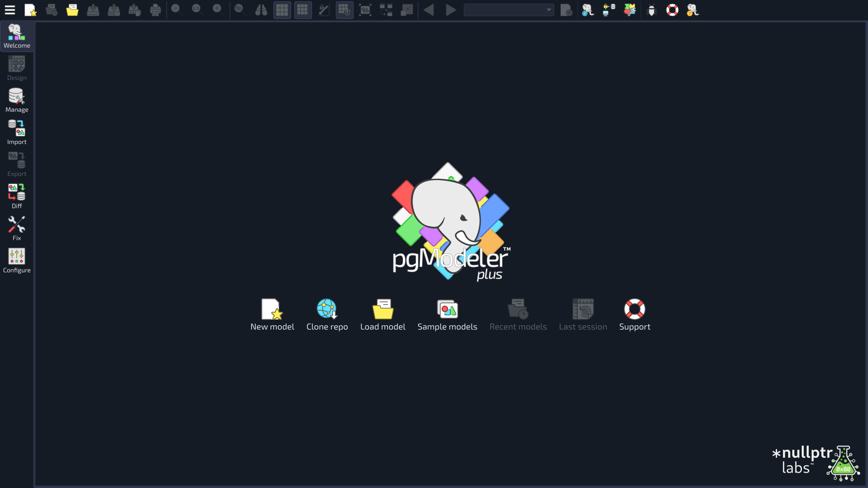The height and width of the screenshot is (488, 868).
Task: Click the New model welcome button
Action: 272,314
